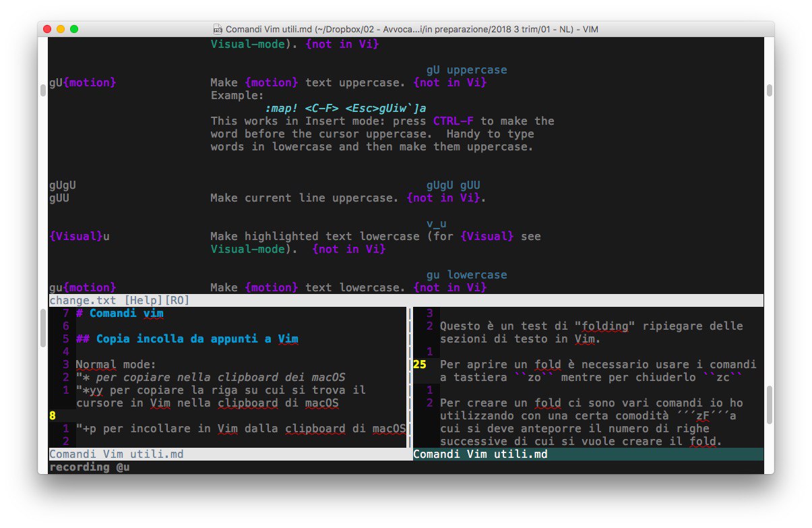Zoom the window with the green button
Viewport: 812px width, 528px height.
tap(74, 29)
